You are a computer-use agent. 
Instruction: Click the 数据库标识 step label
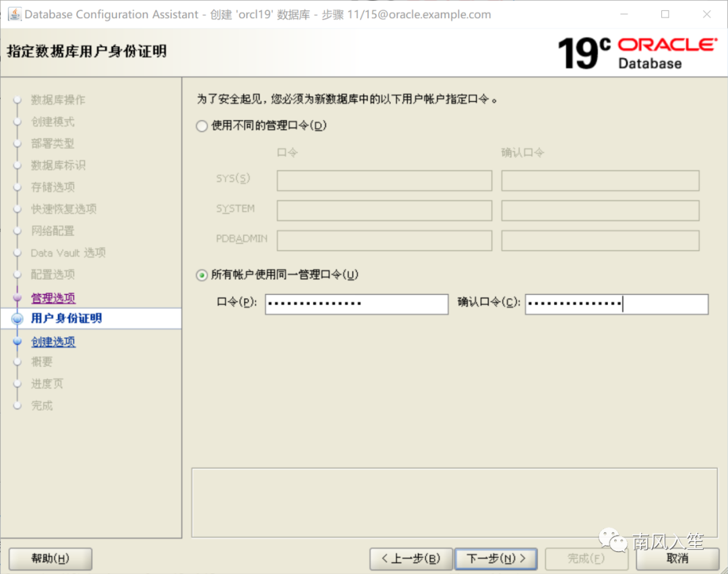tap(58, 165)
